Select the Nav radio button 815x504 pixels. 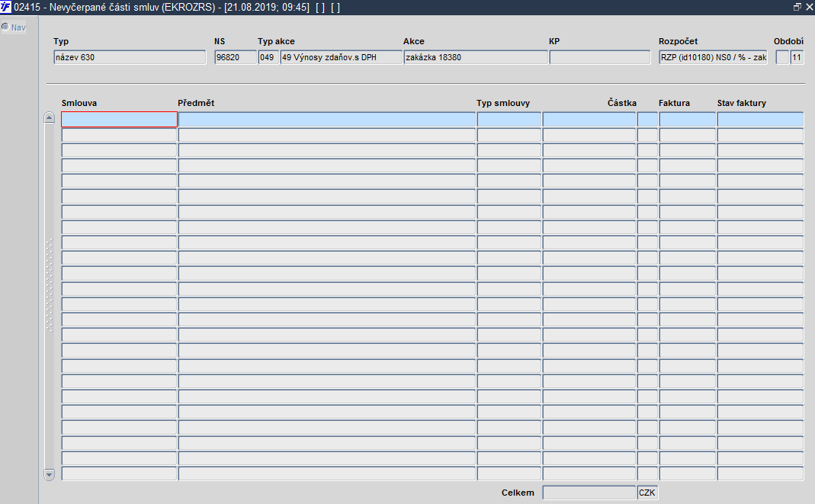click(5, 27)
